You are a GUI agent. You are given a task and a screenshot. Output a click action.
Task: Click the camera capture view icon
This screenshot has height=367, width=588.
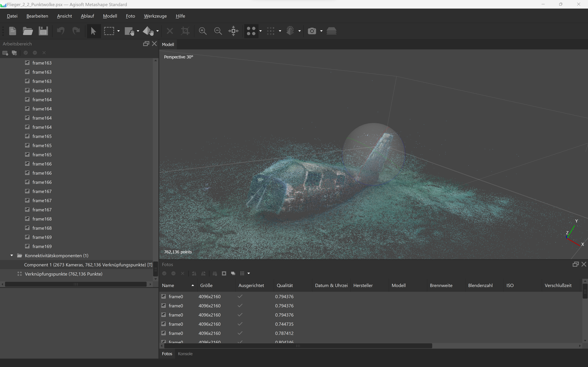click(312, 31)
